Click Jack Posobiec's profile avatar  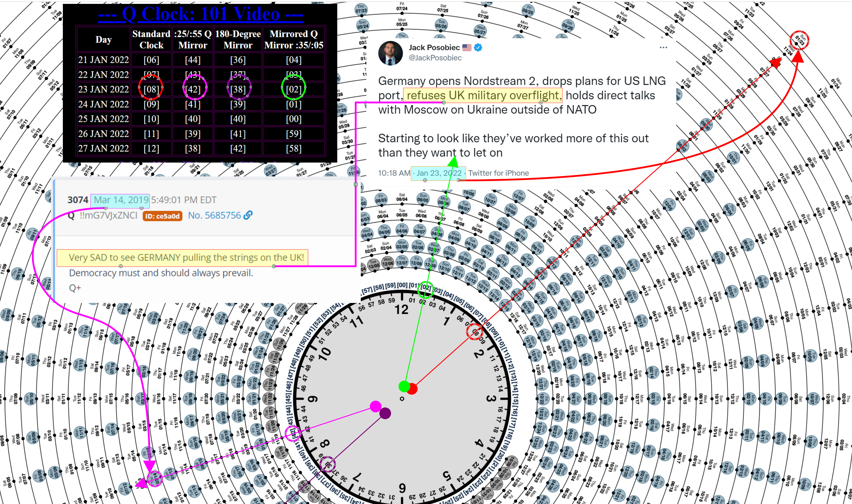click(390, 53)
